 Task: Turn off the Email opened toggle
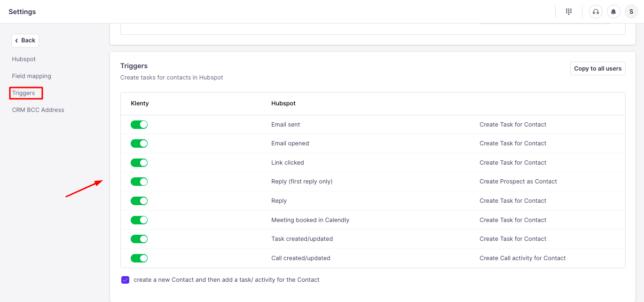pyautogui.click(x=139, y=143)
